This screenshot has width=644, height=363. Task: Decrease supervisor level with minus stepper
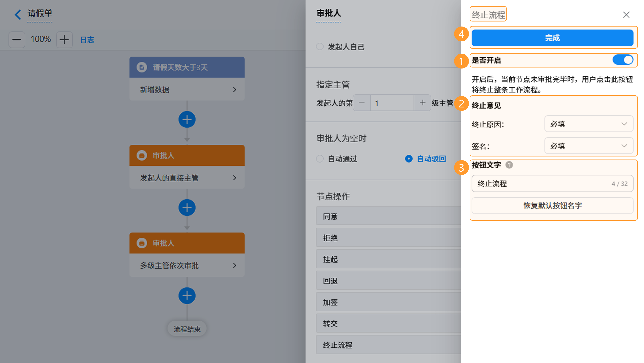pos(362,103)
